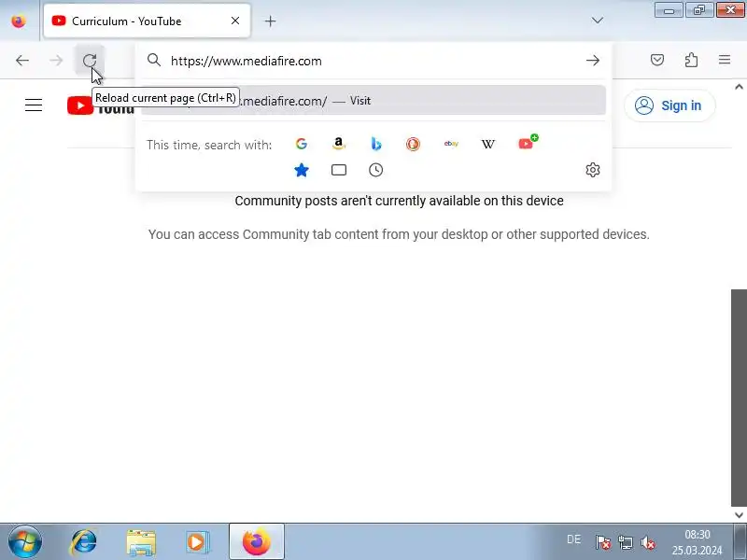Search this time with DuckDuckGo
The width and height of the screenshot is (747, 560).
pos(413,144)
